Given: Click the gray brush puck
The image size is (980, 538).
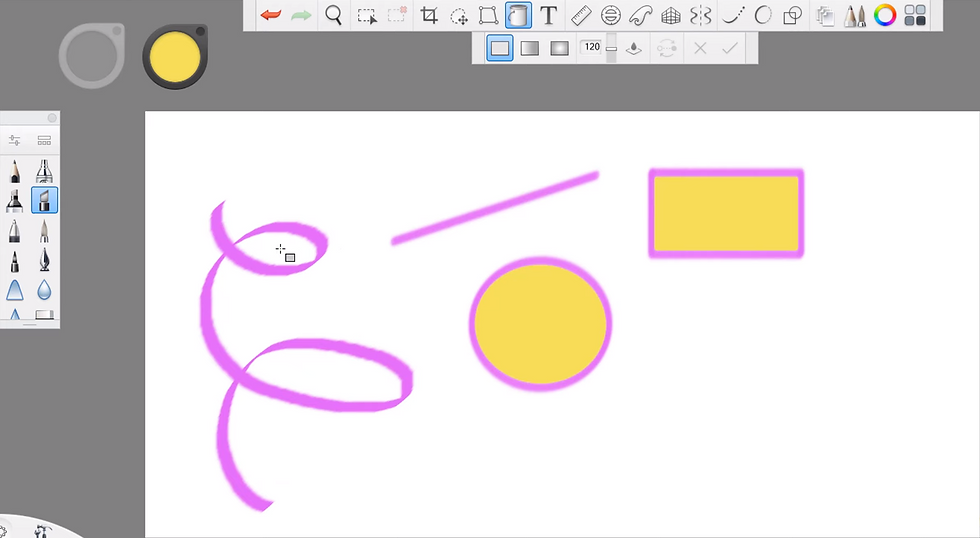Looking at the screenshot, I should (92, 56).
